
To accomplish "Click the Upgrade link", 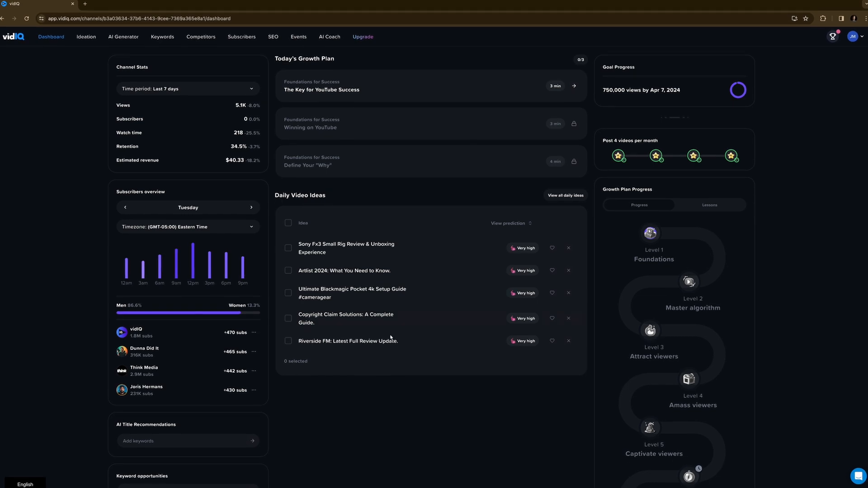I will [x=363, y=37].
